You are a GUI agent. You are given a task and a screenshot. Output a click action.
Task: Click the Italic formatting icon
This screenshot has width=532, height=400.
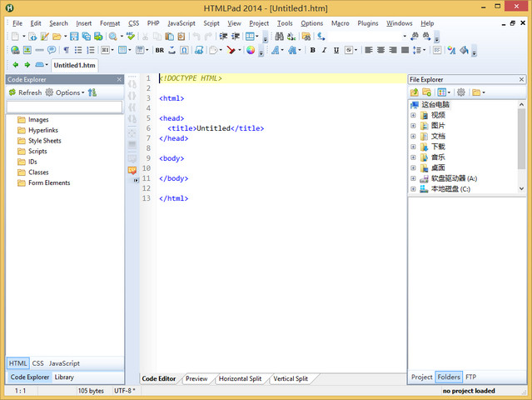324,50
